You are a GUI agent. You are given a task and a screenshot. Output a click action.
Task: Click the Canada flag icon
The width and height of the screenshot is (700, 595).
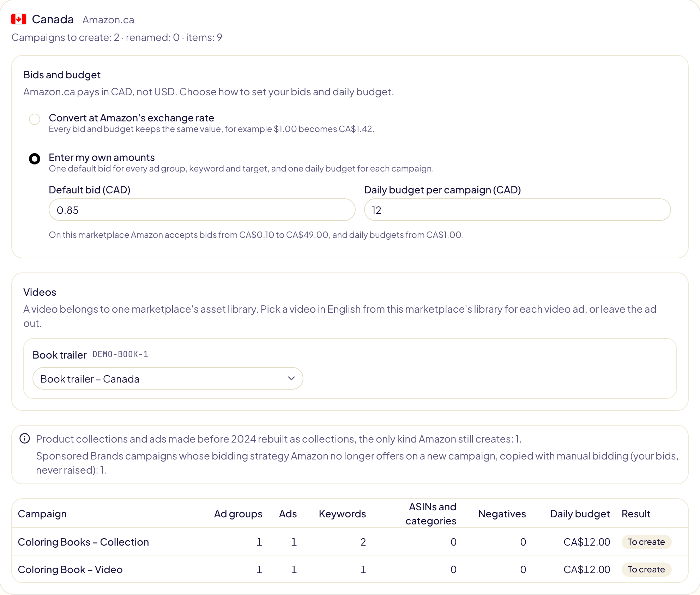click(19, 19)
